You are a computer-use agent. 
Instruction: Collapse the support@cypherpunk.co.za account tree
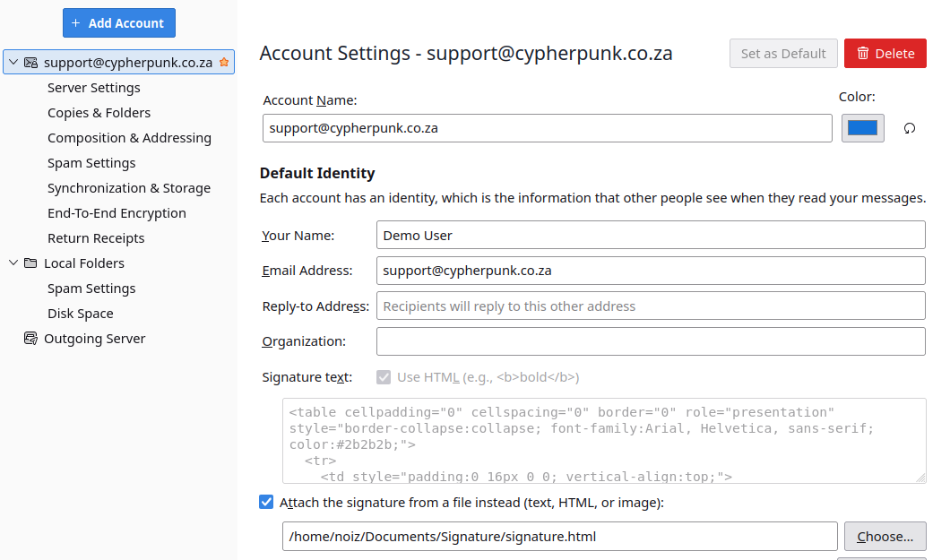coord(13,62)
